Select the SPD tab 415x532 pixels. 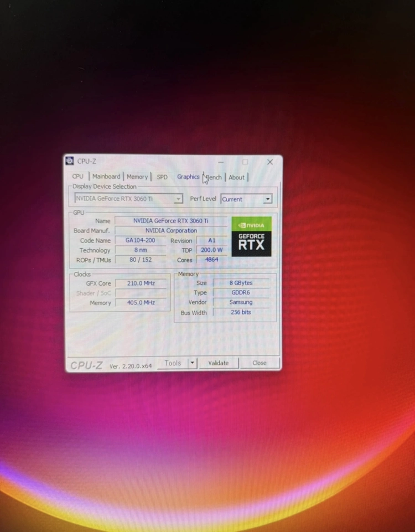coord(162,177)
